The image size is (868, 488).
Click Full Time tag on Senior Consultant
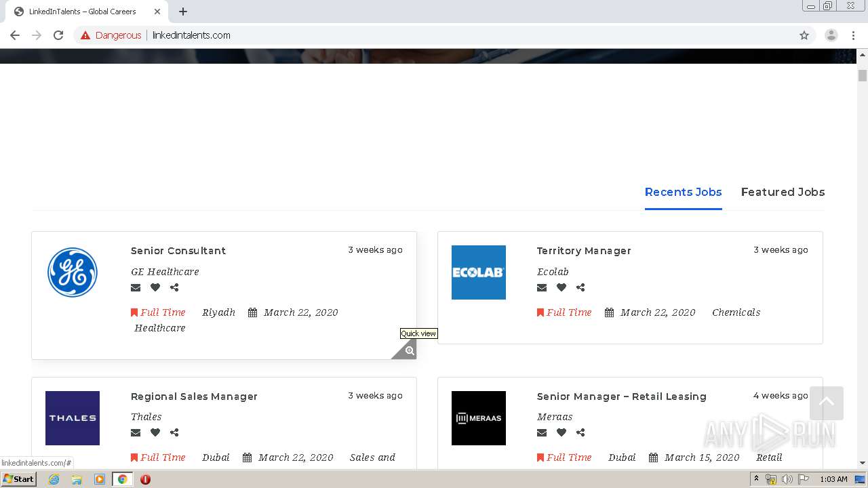tap(158, 312)
